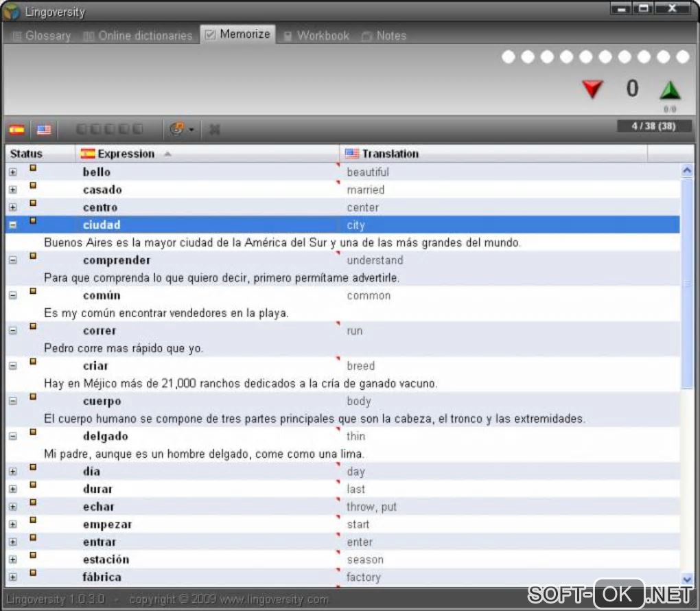Click the US flag toolbar button
This screenshot has height=611, width=700.
tap(44, 130)
